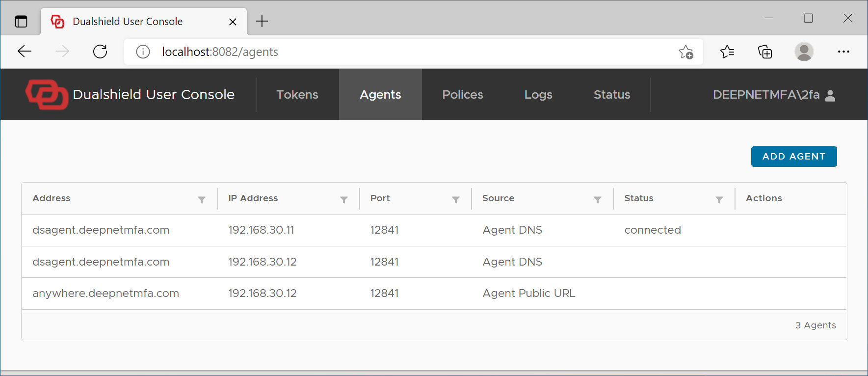This screenshot has height=376, width=868.
Task: Click the browser profile avatar
Action: [804, 52]
